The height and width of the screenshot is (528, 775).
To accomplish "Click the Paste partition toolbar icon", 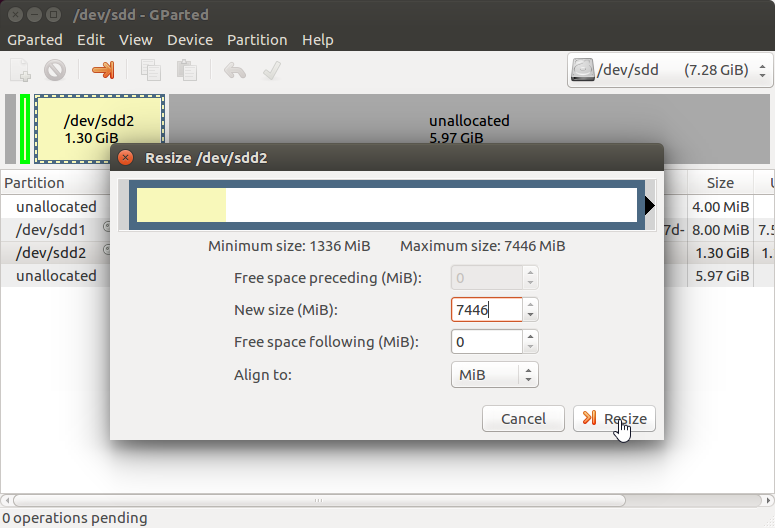I will [x=187, y=70].
